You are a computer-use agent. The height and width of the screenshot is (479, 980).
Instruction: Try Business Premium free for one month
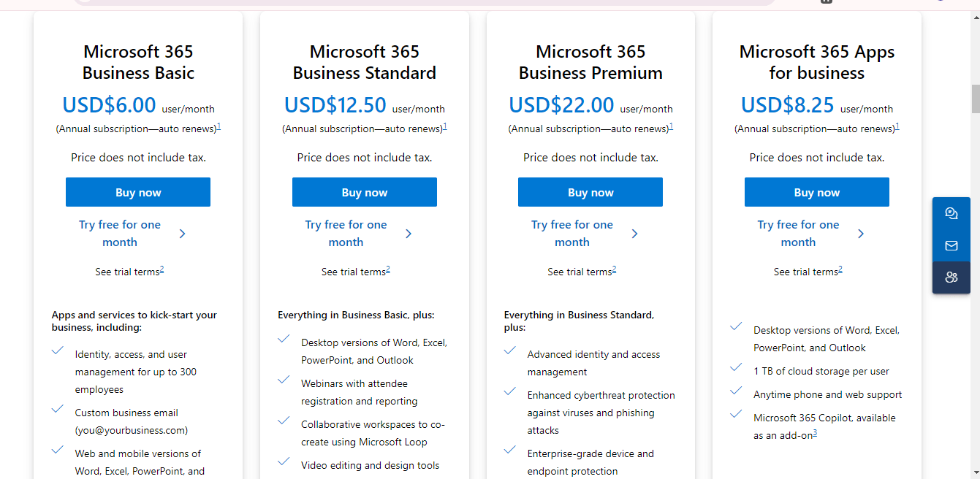pos(571,234)
